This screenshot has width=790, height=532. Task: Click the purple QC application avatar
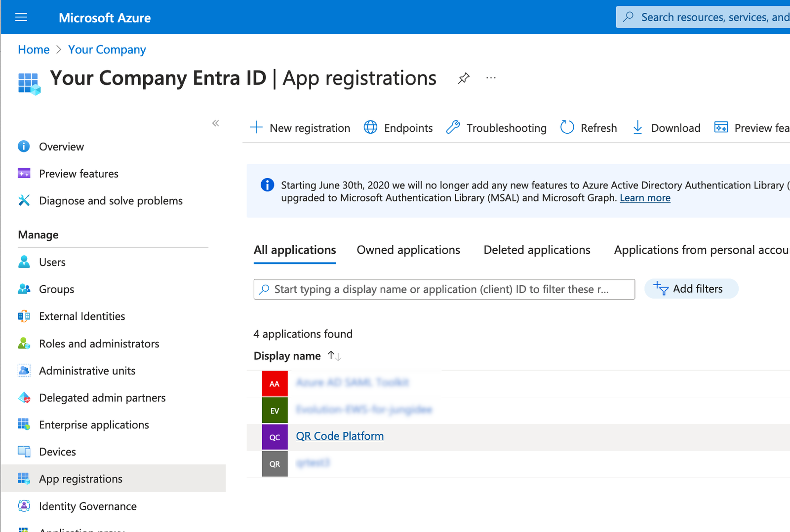pyautogui.click(x=275, y=437)
